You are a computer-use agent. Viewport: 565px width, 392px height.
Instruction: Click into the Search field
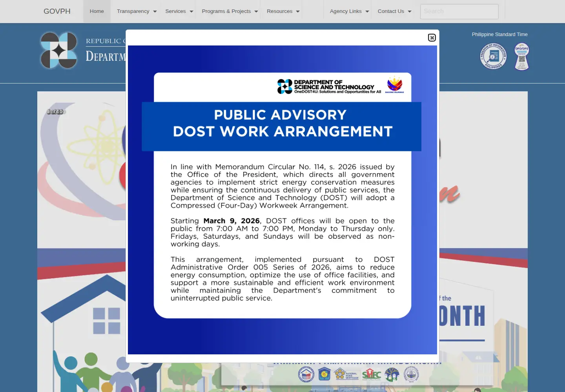[459, 11]
